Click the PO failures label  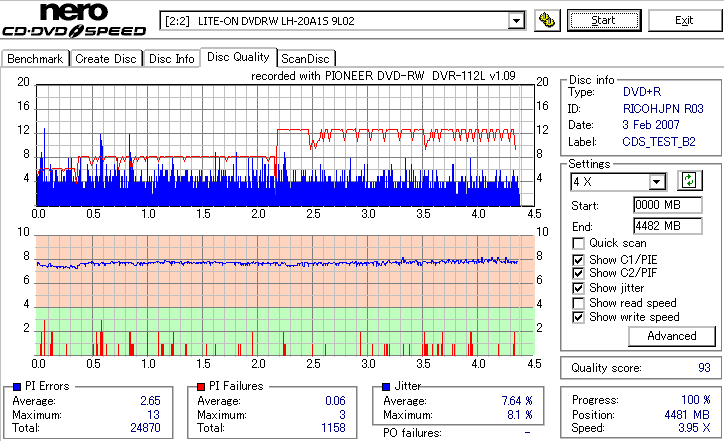click(412, 433)
